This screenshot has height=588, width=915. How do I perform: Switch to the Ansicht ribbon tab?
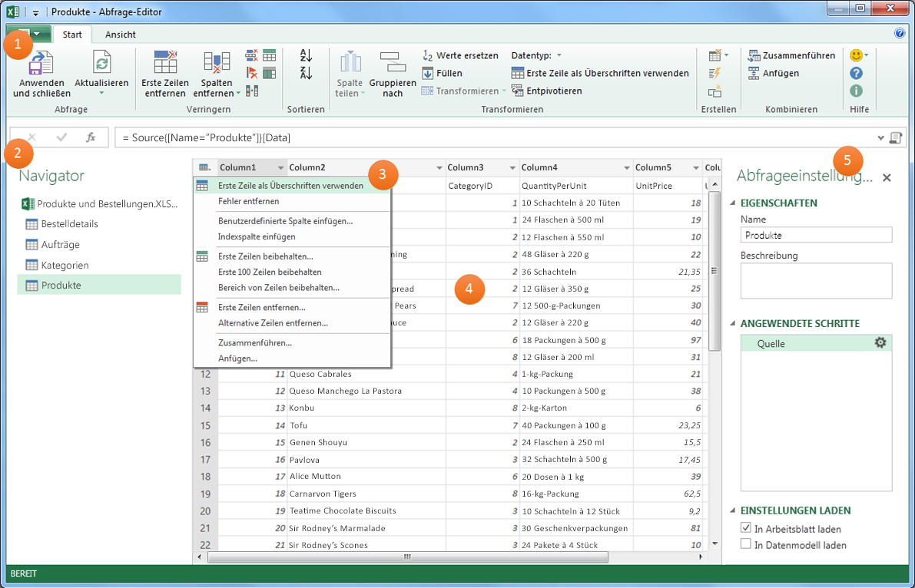coord(120,35)
